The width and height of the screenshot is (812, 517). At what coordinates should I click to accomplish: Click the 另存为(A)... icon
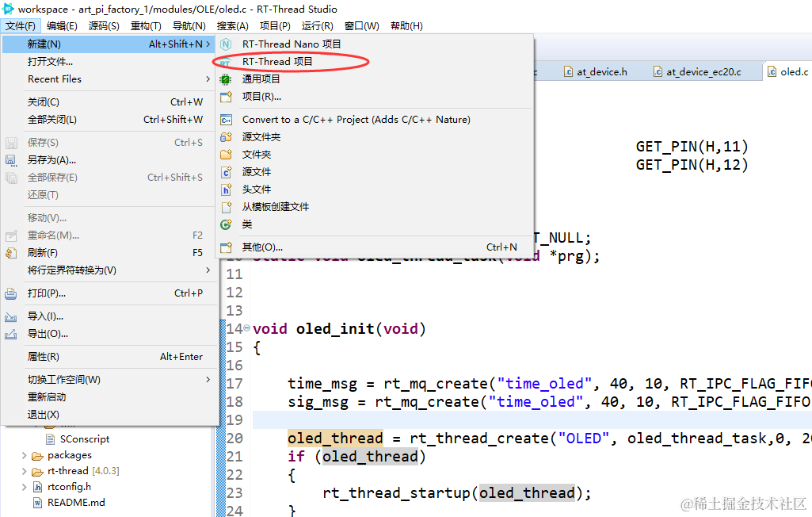[x=11, y=160]
